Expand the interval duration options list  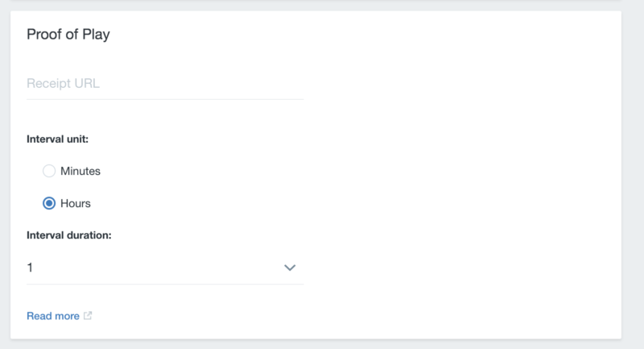(165, 268)
